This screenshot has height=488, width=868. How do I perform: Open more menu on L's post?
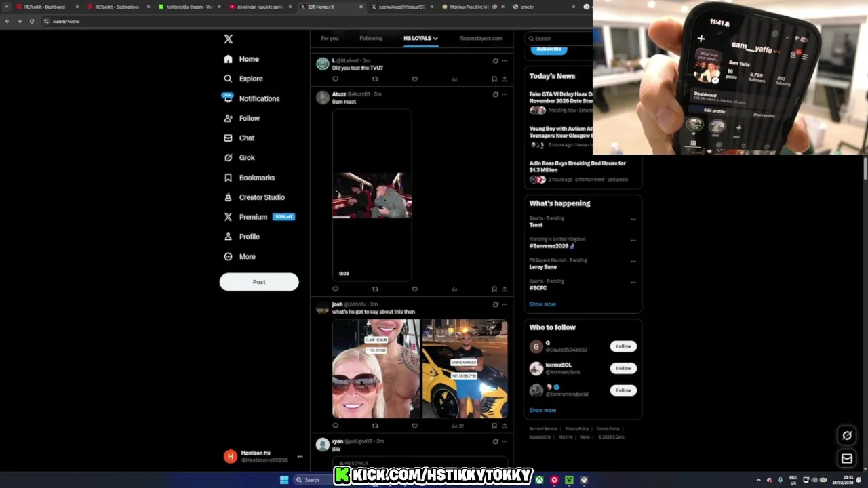tap(505, 60)
